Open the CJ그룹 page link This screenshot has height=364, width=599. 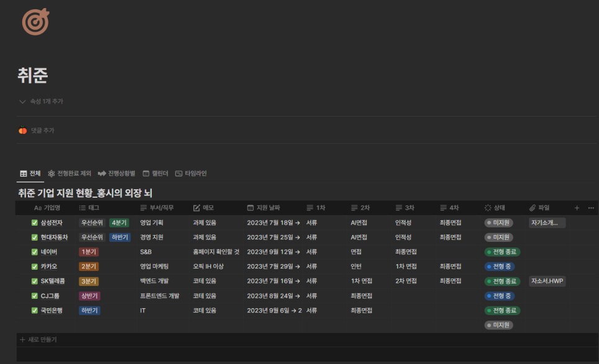tap(50, 296)
